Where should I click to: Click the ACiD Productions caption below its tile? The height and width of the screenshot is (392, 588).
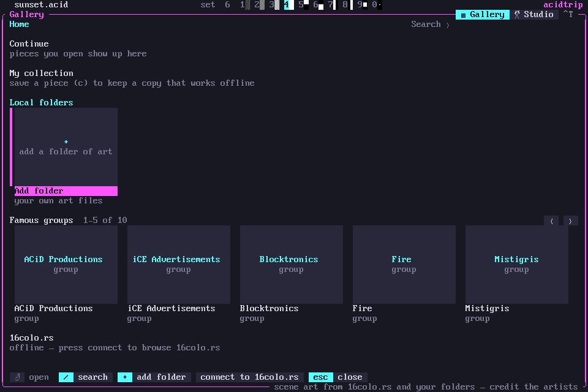pos(54,308)
